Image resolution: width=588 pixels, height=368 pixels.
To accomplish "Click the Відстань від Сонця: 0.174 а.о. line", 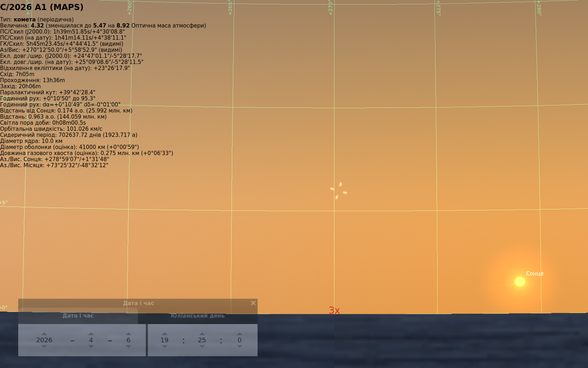I will (x=66, y=111).
